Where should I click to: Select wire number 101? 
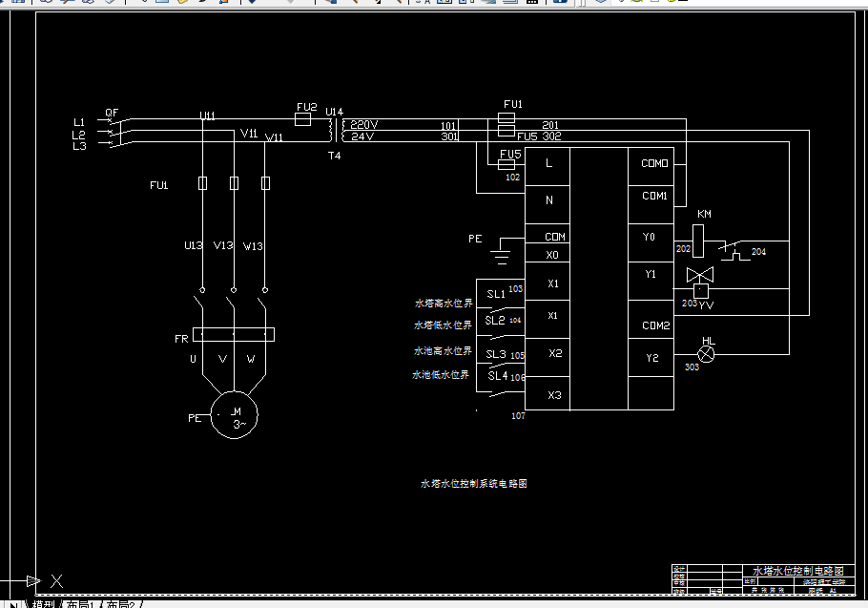click(x=448, y=126)
